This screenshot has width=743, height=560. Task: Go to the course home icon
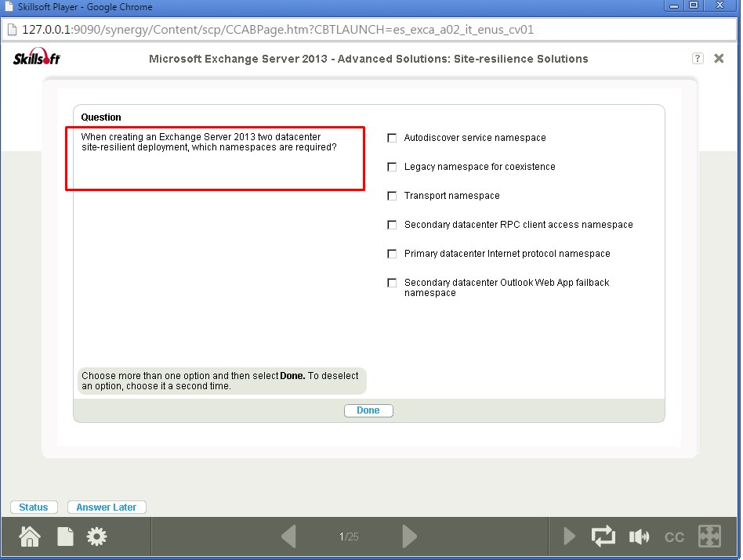[29, 537]
